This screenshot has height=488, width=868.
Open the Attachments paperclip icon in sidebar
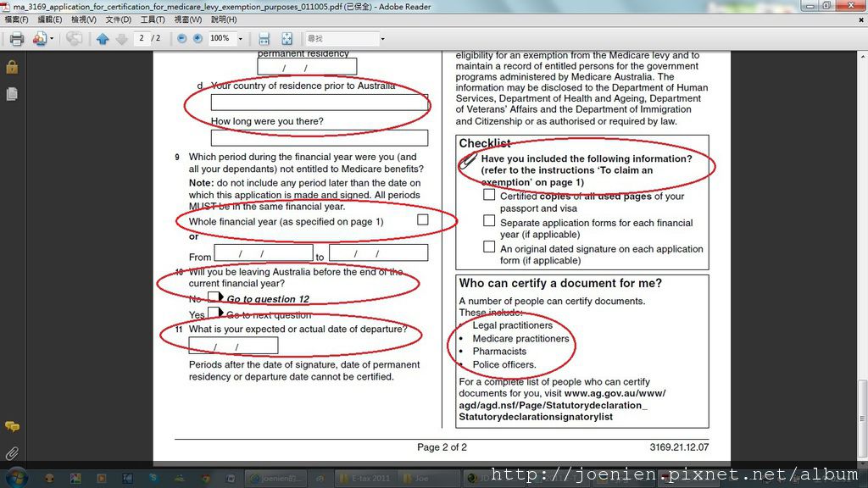click(12, 453)
